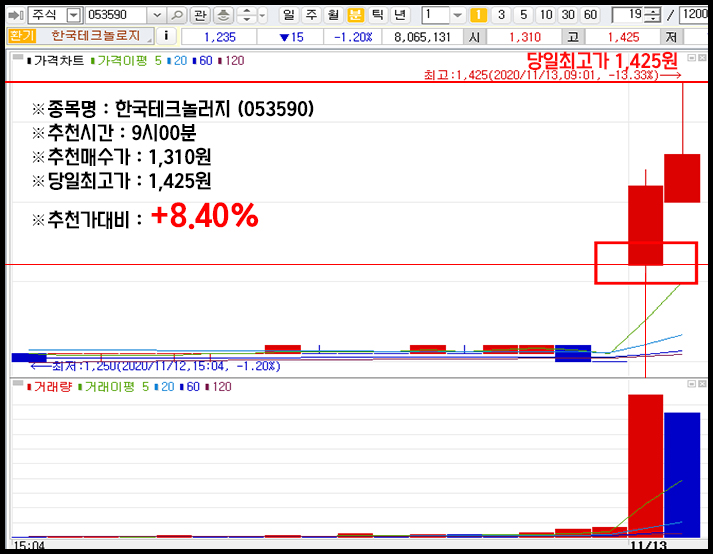Switch chart to 주 weekly period
The width and height of the screenshot is (713, 554).
tap(311, 15)
